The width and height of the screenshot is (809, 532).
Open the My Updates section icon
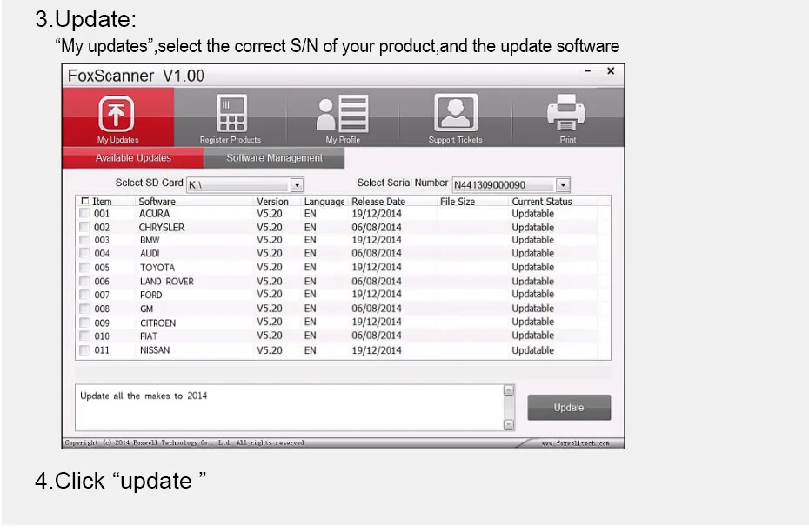click(x=116, y=113)
